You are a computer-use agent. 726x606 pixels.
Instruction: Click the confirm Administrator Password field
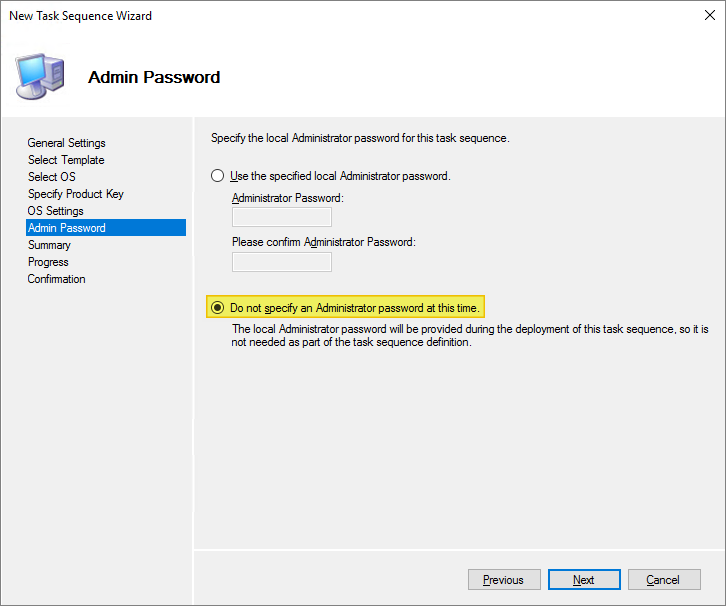[281, 262]
